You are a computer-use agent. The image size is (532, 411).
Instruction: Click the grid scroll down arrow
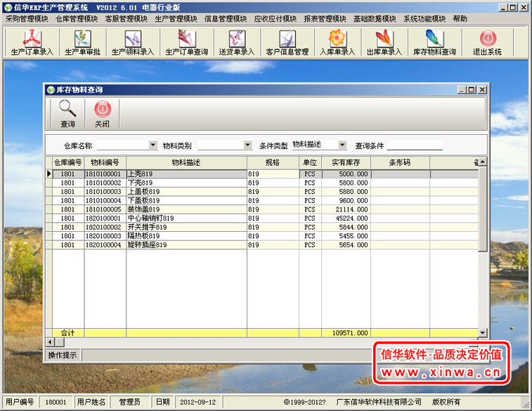482,333
